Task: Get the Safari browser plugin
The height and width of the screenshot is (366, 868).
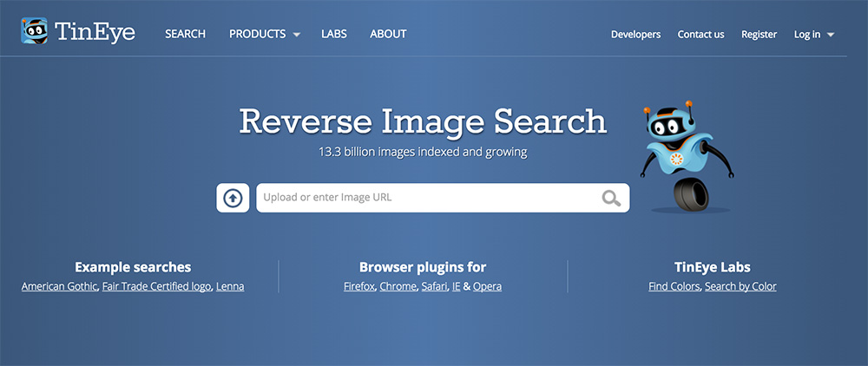Action: click(x=435, y=286)
